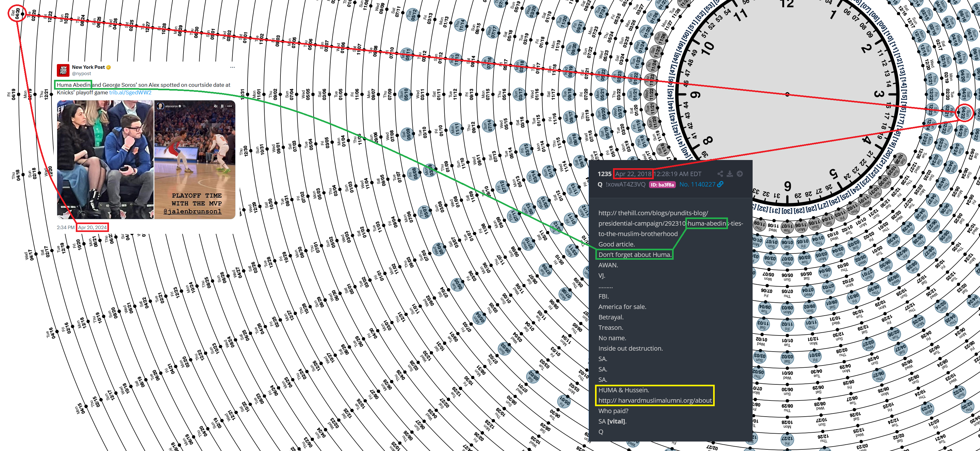Click the three-dot icon in the alexsoros story

pos(229,106)
